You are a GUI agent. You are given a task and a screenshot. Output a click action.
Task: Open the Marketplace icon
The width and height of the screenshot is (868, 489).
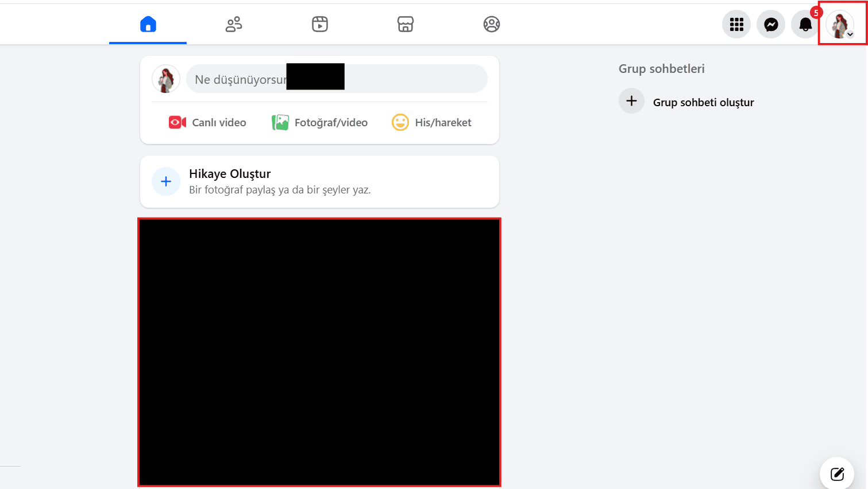(406, 24)
